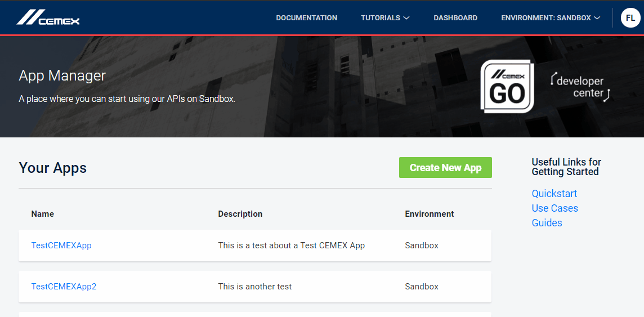Screen dimensions: 644x317
Task: Expand the Tutorials dropdown menu
Action: (385, 18)
